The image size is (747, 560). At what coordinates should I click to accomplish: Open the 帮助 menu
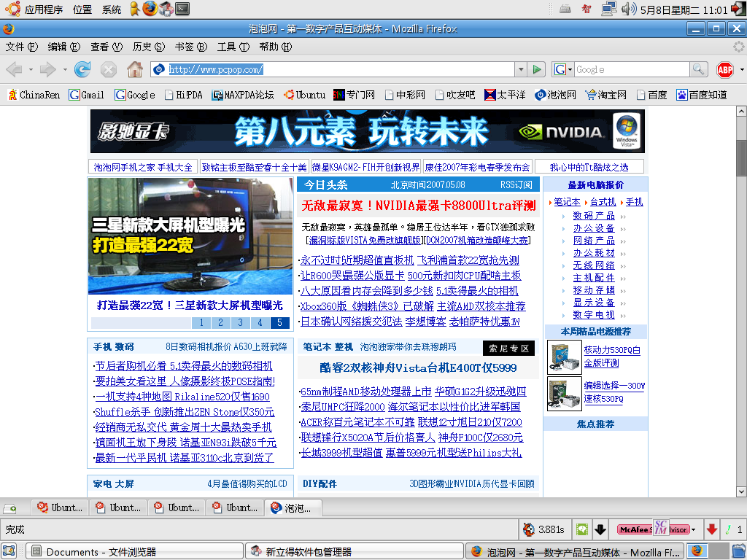[275, 47]
